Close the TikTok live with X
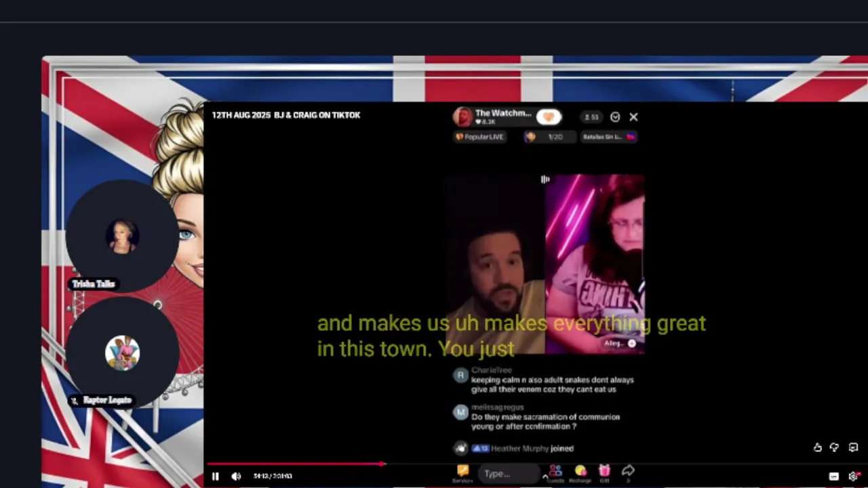 (633, 117)
